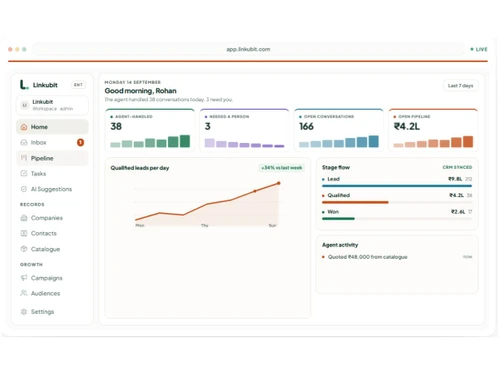Open the Last 7 days range selector
Screen dimensions: 500x375
click(x=460, y=86)
